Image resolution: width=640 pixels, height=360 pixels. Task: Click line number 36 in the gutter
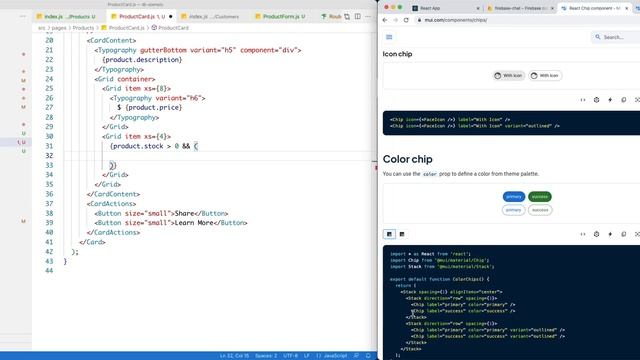pyautogui.click(x=49, y=194)
